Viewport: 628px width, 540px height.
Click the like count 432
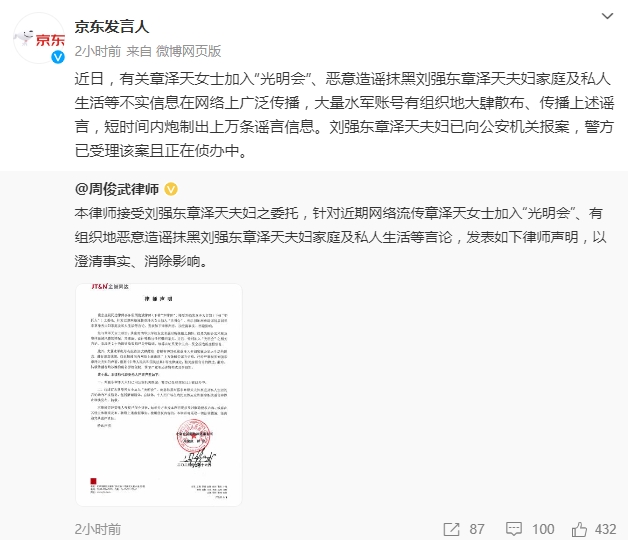click(605, 529)
